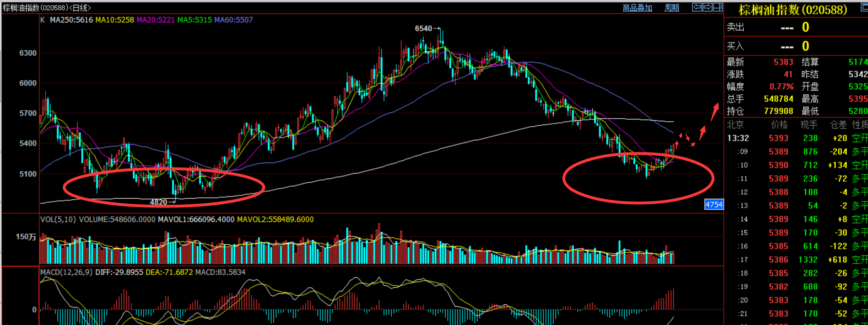This screenshot has height=325, width=868.
Task: Click the chart title 棕榈油指数(020588)<日线>
Action: tap(47, 8)
